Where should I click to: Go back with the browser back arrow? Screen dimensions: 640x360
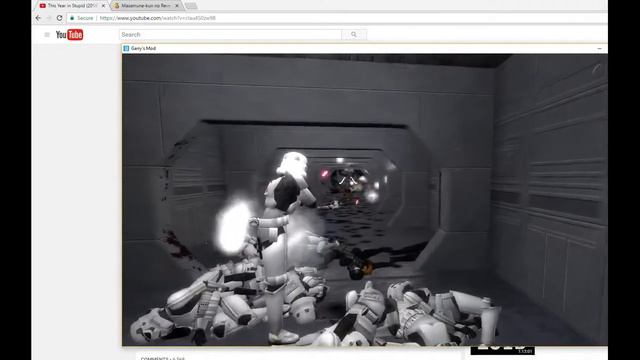(38, 18)
